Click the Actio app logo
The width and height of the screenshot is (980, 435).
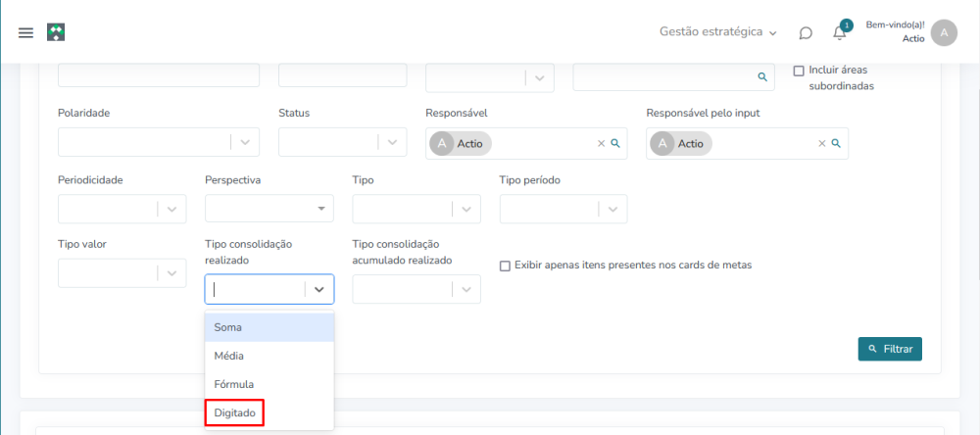[56, 32]
